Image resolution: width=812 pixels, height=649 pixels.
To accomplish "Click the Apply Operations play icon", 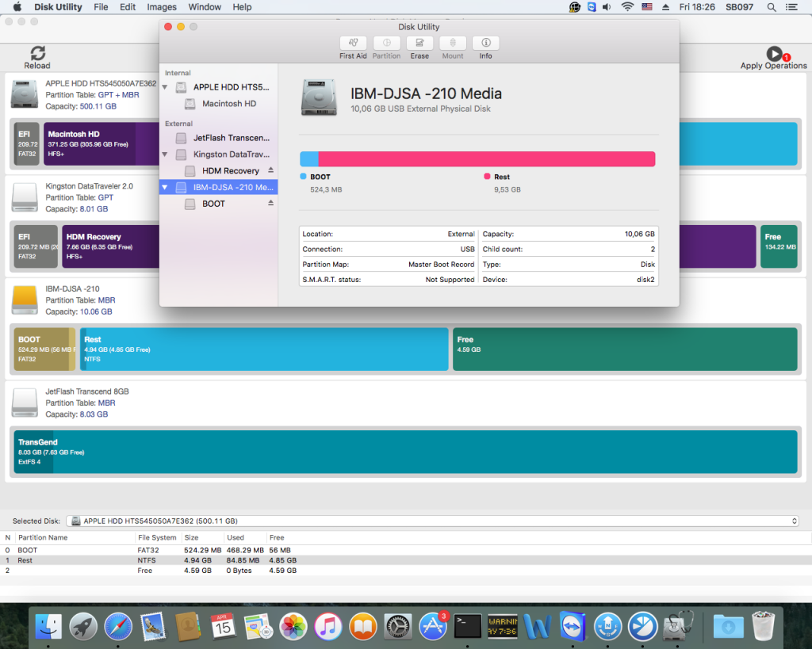I will (x=774, y=53).
